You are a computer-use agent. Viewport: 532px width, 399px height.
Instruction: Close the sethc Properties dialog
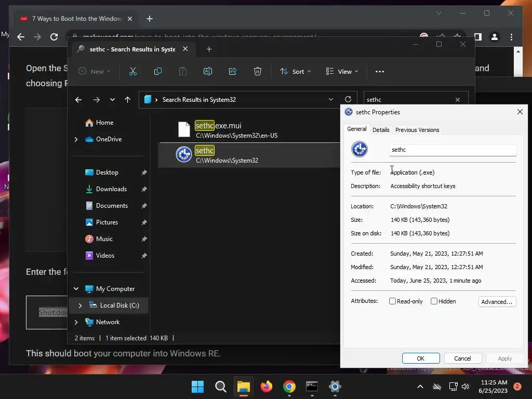(520, 112)
